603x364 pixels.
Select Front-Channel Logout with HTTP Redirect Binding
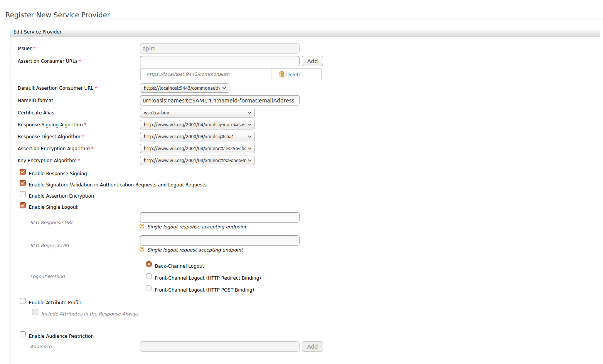[149, 276]
